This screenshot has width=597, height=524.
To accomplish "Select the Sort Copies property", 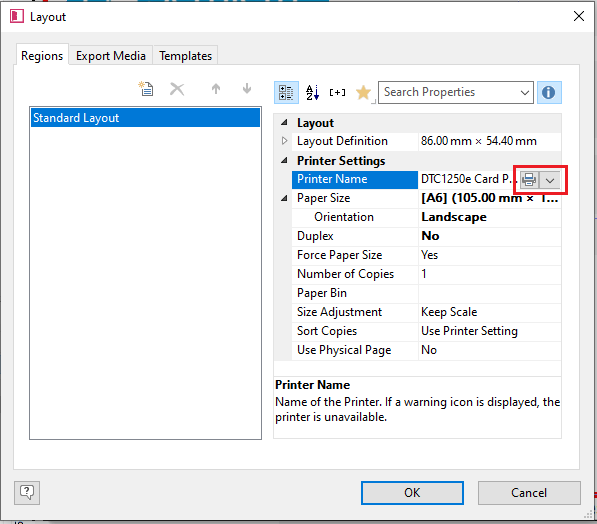I will click(327, 331).
